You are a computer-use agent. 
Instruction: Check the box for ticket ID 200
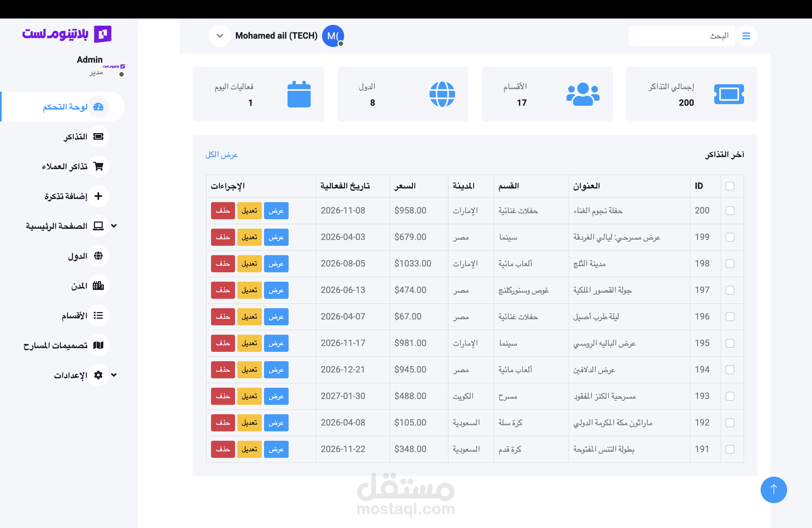pyautogui.click(x=729, y=210)
